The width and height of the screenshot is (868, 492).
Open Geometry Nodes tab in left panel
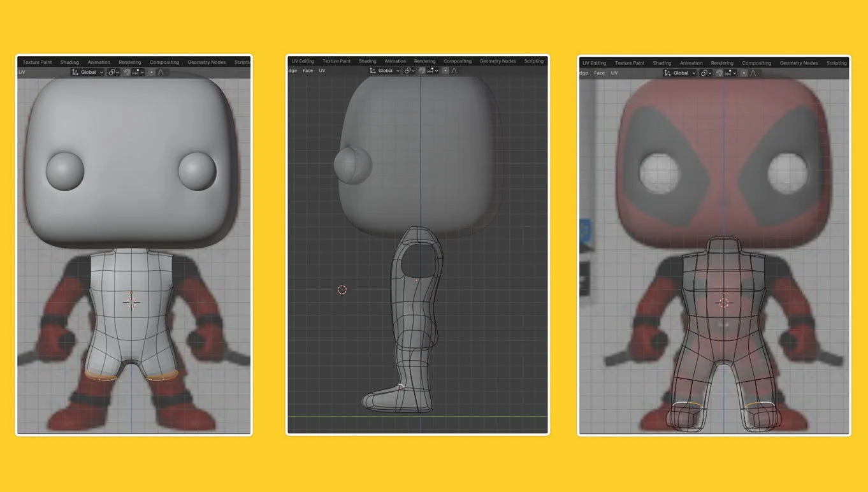click(206, 62)
